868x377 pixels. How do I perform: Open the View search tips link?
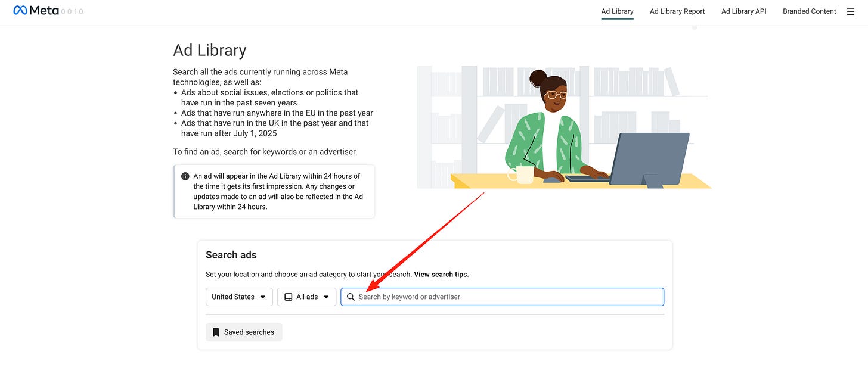pos(441,275)
